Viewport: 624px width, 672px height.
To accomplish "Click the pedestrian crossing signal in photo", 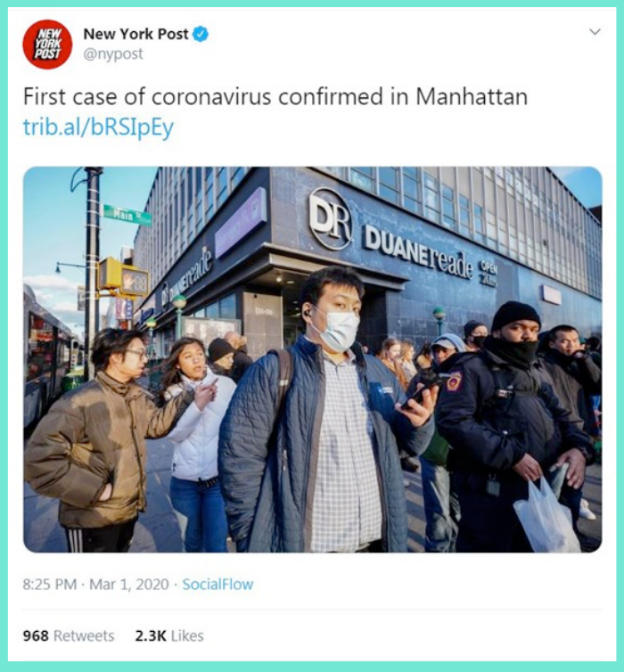I will point(134,281).
